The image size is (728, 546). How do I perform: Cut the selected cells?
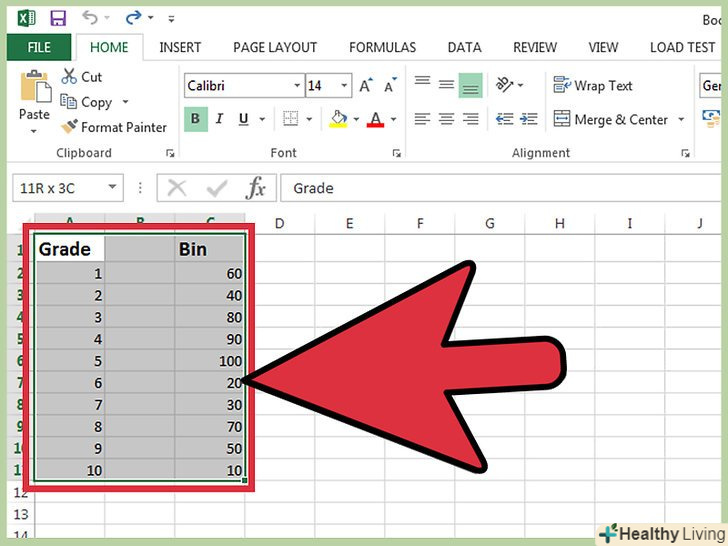coord(81,77)
